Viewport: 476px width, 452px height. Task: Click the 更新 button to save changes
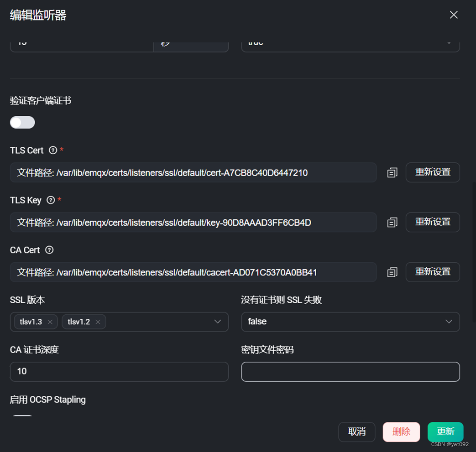[445, 431]
